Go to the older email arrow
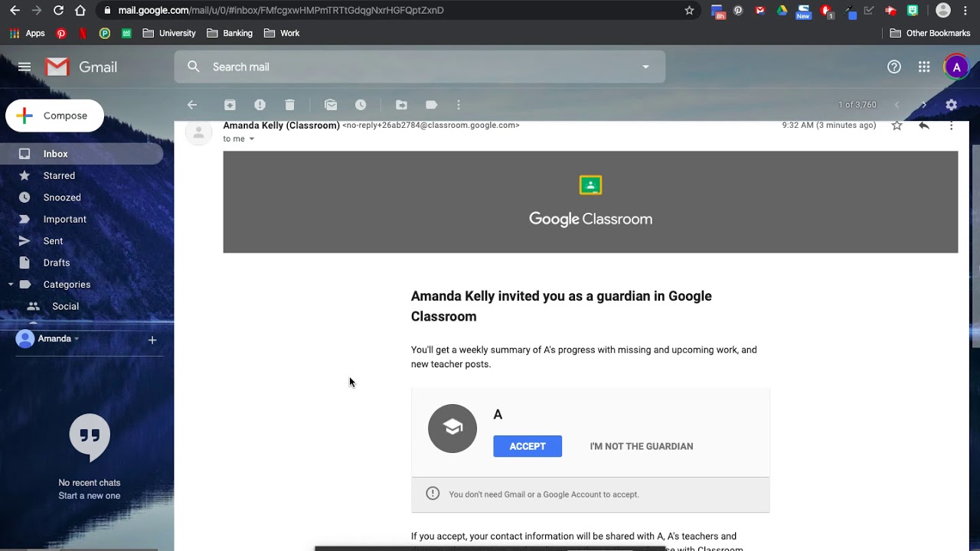Viewport: 980px width, 551px height. [x=924, y=105]
